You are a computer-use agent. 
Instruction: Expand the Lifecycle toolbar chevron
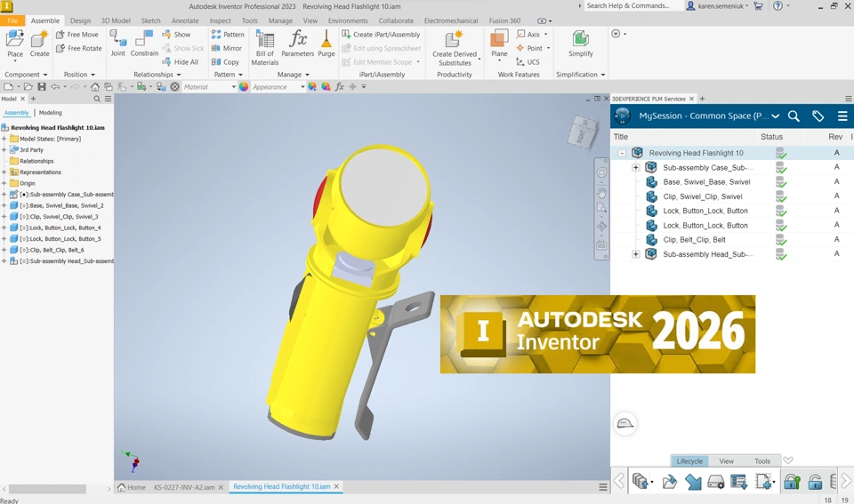[788, 460]
